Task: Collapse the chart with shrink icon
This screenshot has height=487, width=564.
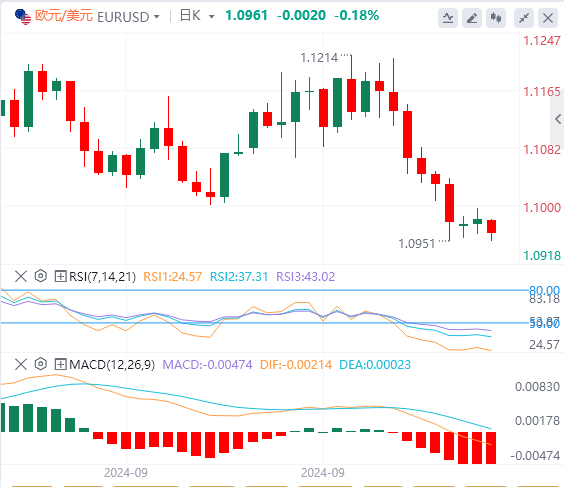Action: [524, 18]
